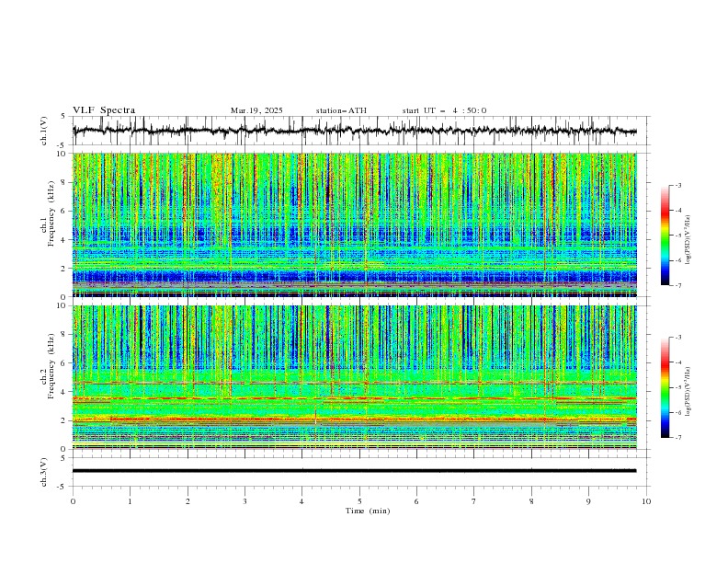The width and height of the screenshot is (728, 563).
Task: Click the 'Time (min)' axis label
Action: 368,511
